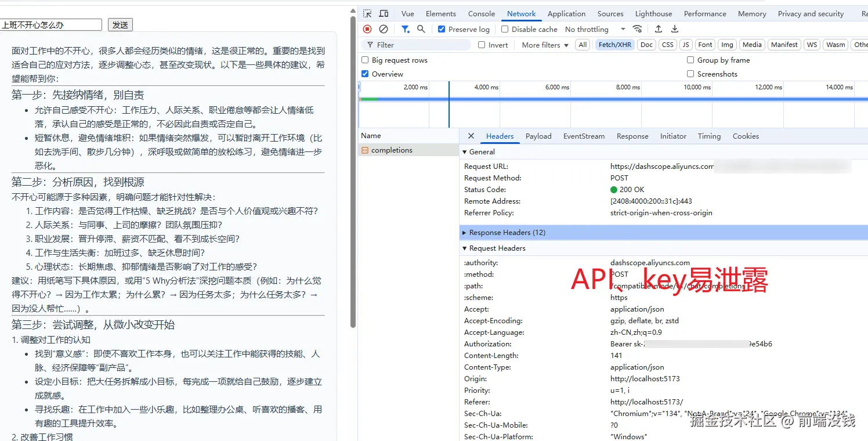Select the Manifest filter chip
The image size is (868, 441).
tap(784, 45)
